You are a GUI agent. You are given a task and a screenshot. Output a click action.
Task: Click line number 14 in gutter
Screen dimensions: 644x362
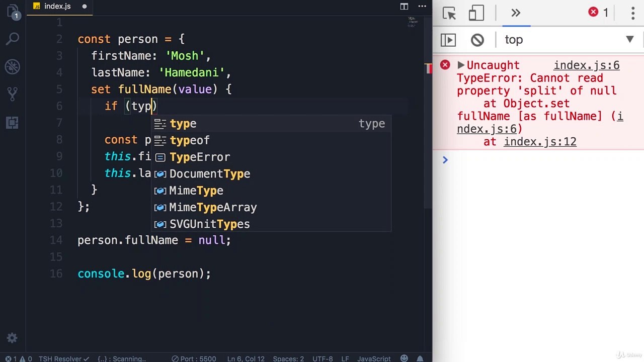56,240
